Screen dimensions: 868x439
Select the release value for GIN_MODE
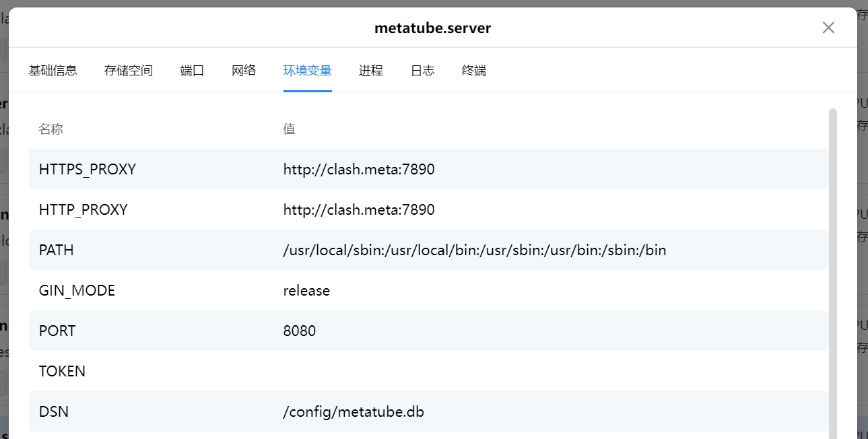[x=306, y=291]
